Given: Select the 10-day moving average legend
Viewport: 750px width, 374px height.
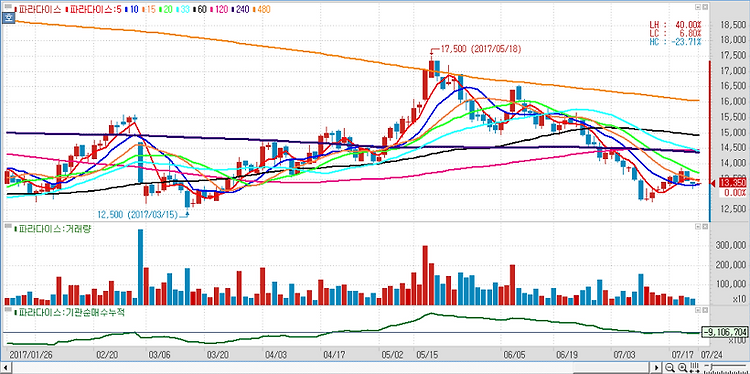Looking at the screenshot, I should click(x=132, y=9).
